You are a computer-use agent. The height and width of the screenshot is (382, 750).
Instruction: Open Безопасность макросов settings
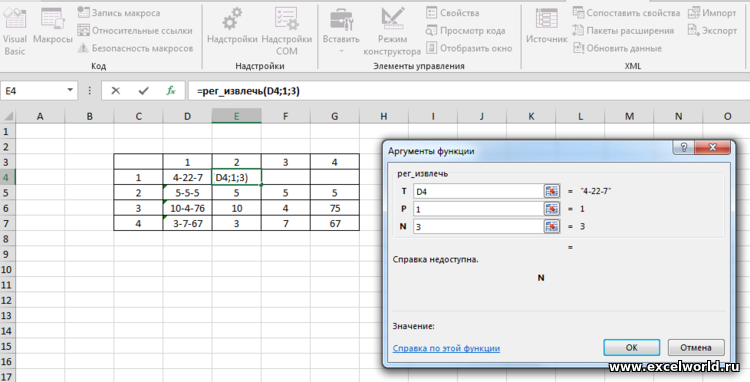click(x=135, y=48)
